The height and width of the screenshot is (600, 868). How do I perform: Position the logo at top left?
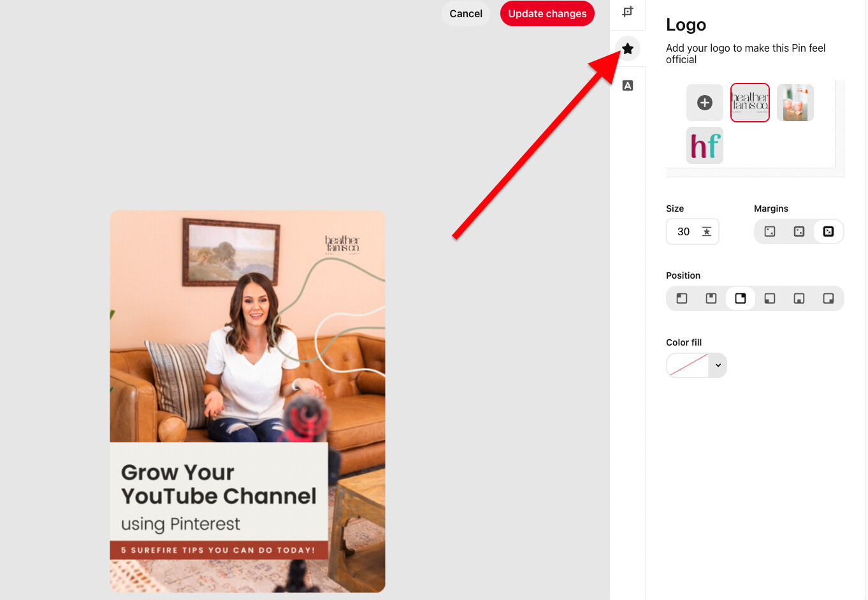pyautogui.click(x=682, y=298)
